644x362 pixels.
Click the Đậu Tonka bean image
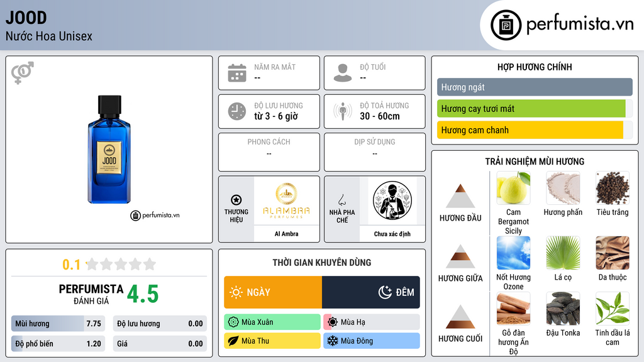[563, 309]
